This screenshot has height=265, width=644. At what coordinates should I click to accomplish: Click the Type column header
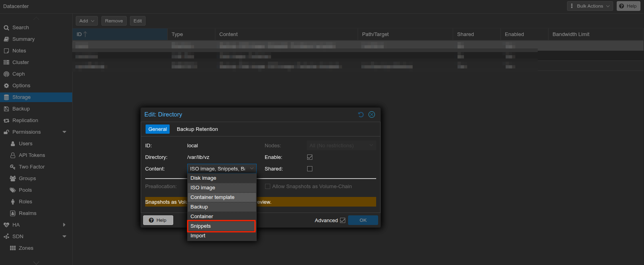pyautogui.click(x=191, y=34)
